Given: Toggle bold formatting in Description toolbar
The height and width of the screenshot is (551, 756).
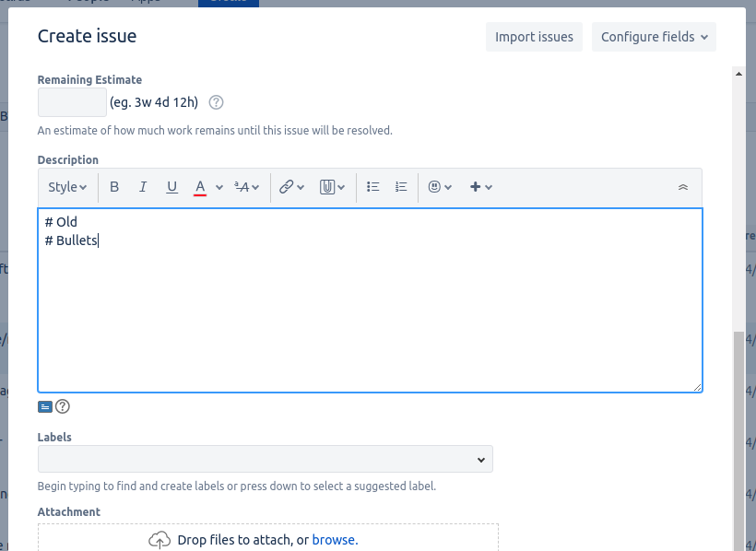Looking at the screenshot, I should click(x=114, y=187).
